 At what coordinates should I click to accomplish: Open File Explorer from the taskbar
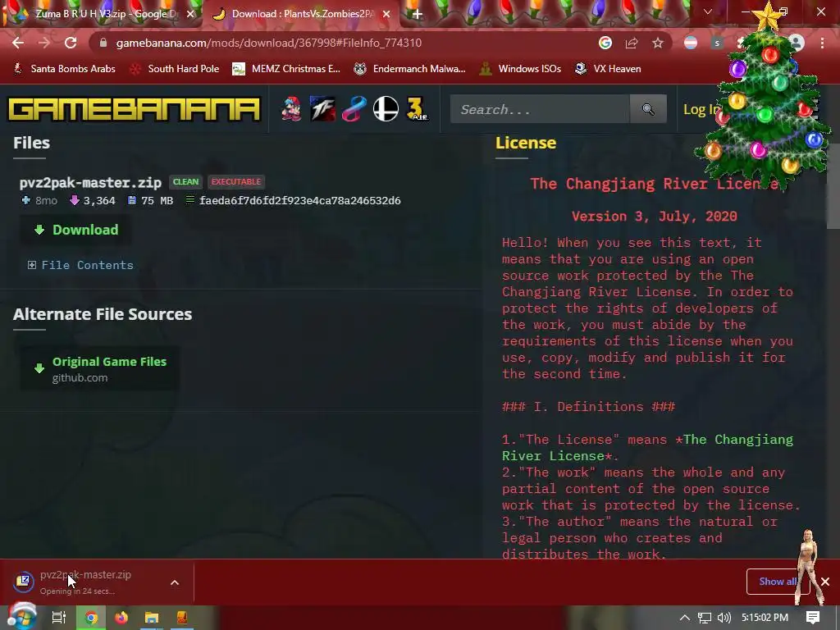(152, 618)
